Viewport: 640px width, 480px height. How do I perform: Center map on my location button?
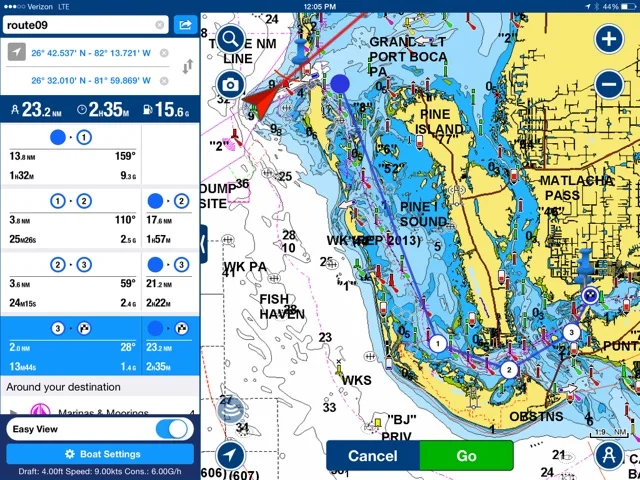coord(231,455)
